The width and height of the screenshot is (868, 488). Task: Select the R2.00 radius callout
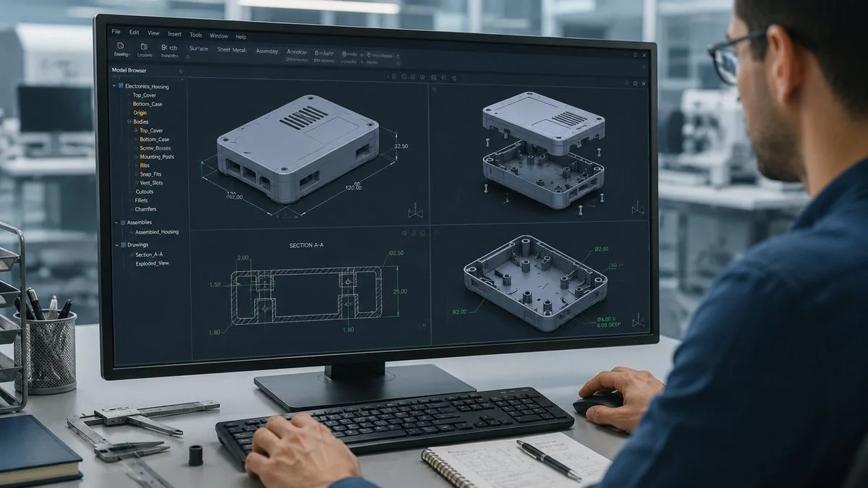pyautogui.click(x=459, y=312)
